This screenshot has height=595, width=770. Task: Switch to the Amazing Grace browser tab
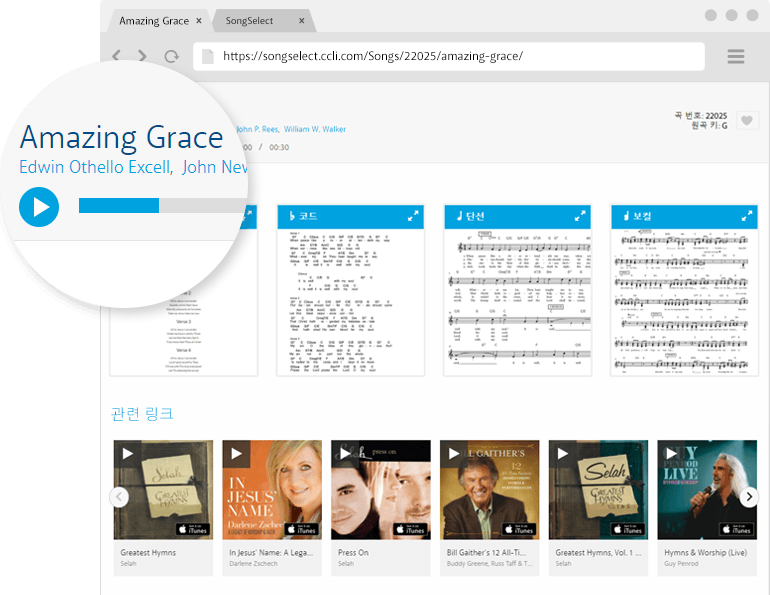[x=154, y=21]
